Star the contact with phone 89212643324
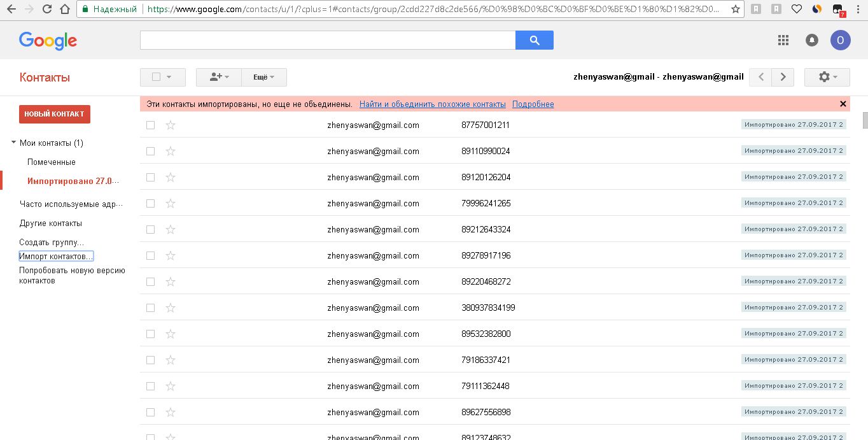Image resolution: width=868 pixels, height=440 pixels. coord(171,230)
